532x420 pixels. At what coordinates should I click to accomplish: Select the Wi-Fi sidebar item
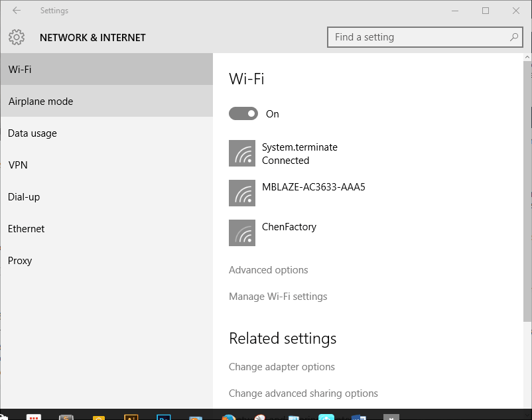106,70
